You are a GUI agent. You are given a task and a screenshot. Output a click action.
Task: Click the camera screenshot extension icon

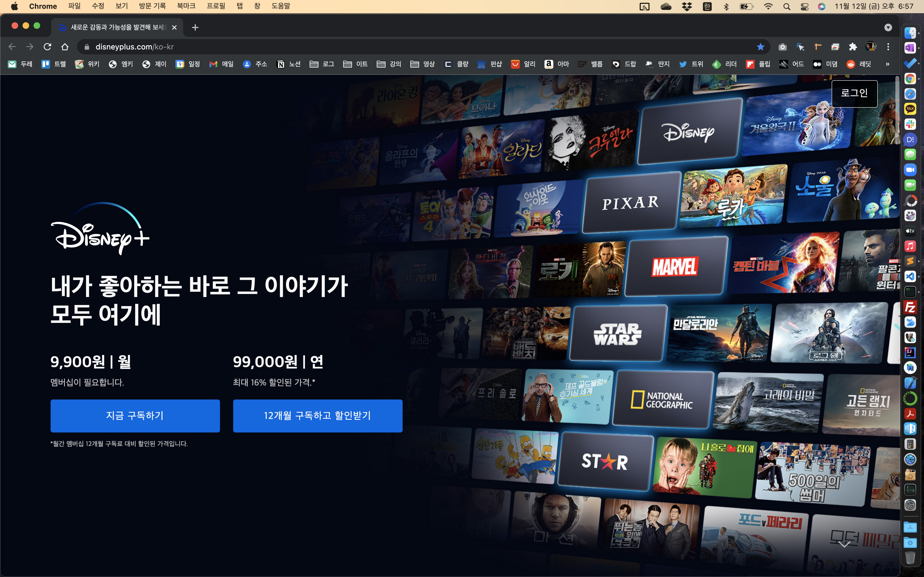[782, 46]
